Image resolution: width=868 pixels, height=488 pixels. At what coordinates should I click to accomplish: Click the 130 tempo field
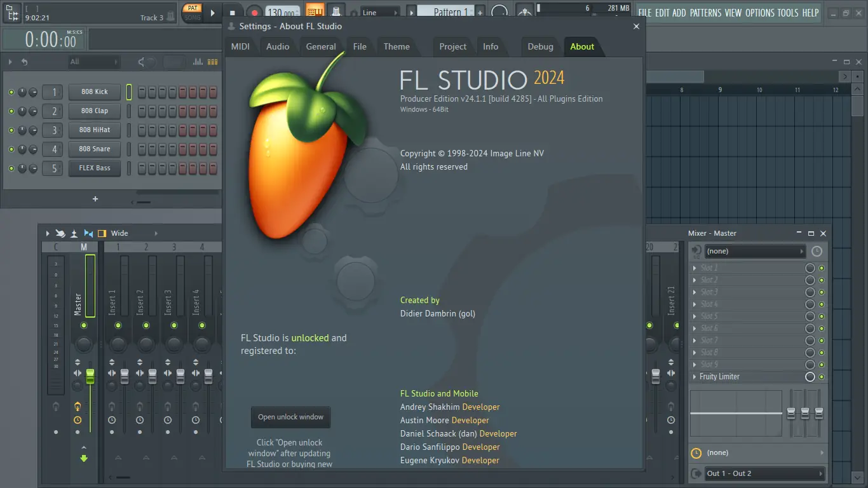click(x=282, y=13)
